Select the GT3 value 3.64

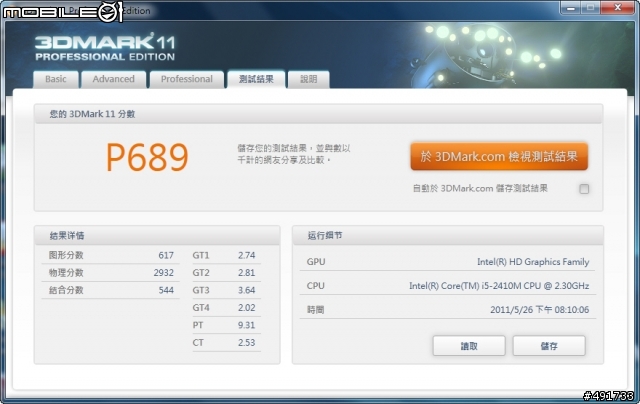(x=247, y=290)
